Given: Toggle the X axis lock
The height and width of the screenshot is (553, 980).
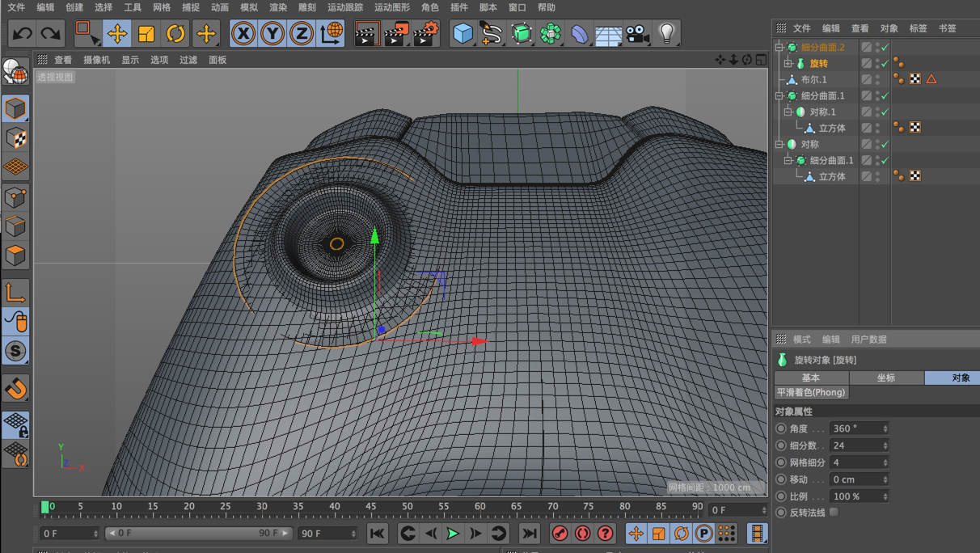Looking at the screenshot, I should coord(243,33).
